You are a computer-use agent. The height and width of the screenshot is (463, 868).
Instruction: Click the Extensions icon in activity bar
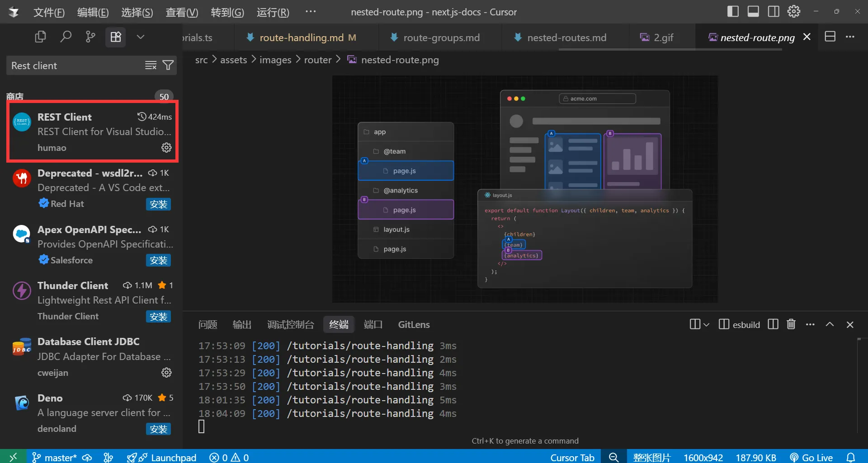(x=116, y=37)
